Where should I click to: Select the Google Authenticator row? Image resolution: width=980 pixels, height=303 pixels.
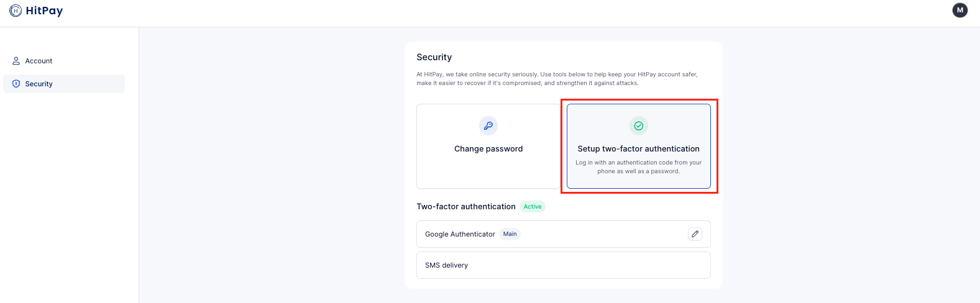pos(564,234)
